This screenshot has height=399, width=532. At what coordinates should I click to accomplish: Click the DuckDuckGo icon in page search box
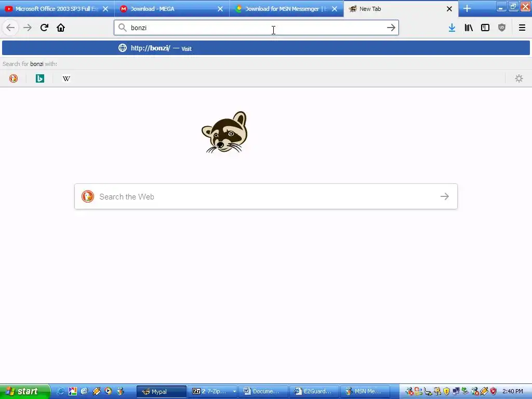pos(88,196)
